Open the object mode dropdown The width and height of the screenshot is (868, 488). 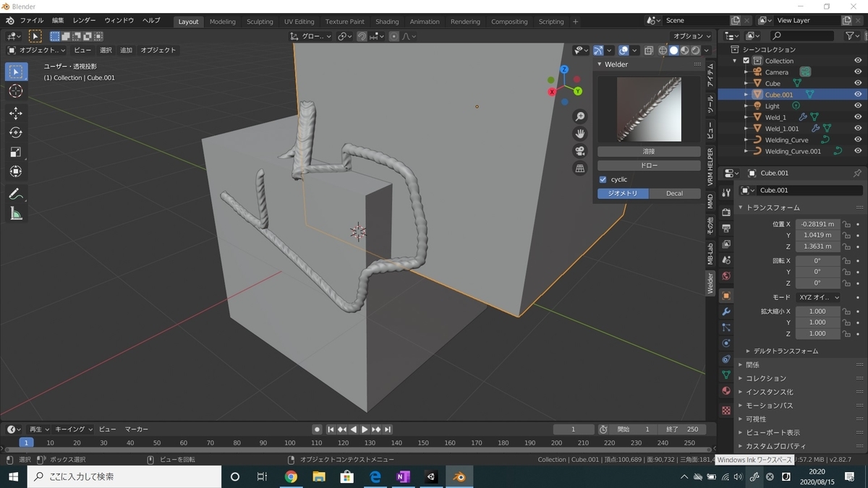[36, 50]
